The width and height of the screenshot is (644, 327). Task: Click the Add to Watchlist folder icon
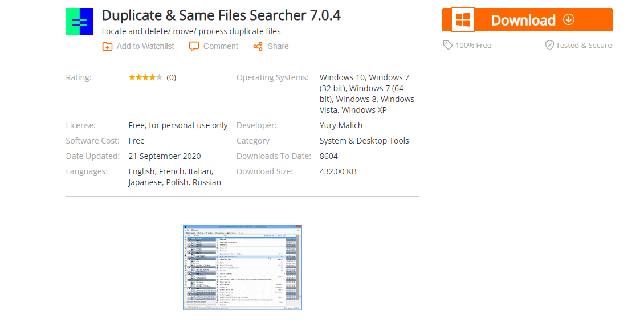point(107,46)
